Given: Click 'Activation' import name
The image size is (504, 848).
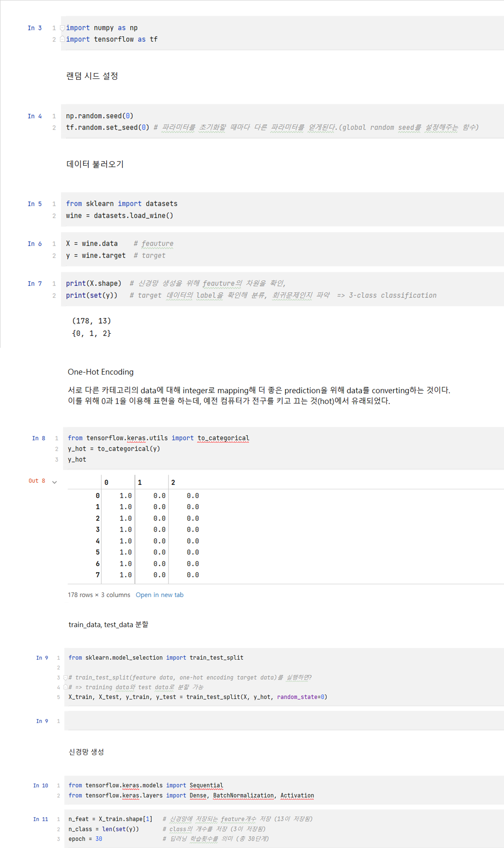Looking at the screenshot, I should pyautogui.click(x=297, y=796).
